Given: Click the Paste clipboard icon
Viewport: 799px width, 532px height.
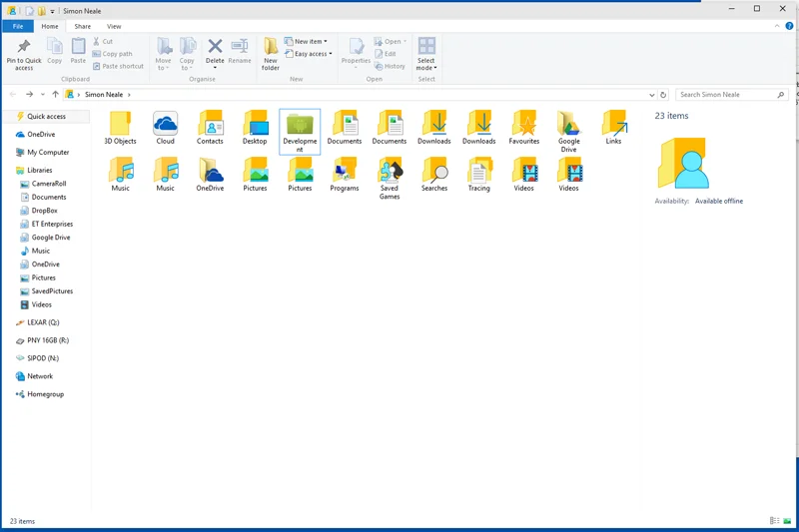Looking at the screenshot, I should pos(78,46).
